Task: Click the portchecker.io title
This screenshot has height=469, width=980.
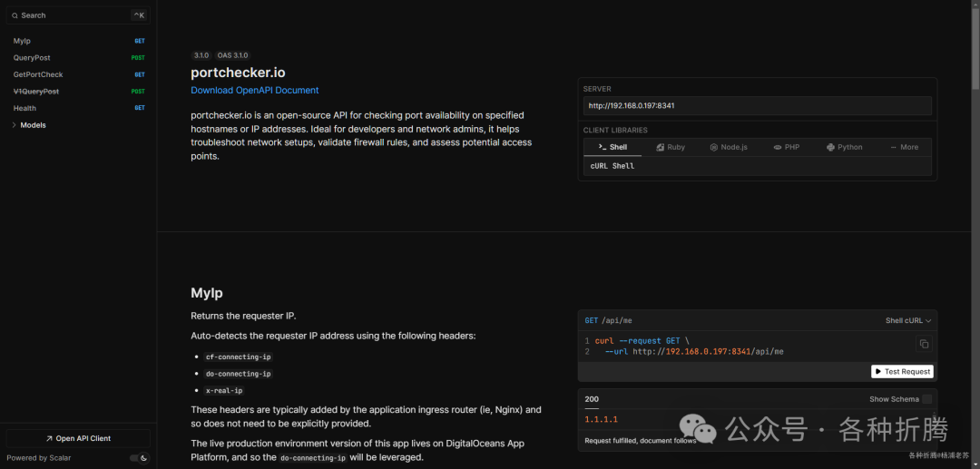Action: coord(238,73)
